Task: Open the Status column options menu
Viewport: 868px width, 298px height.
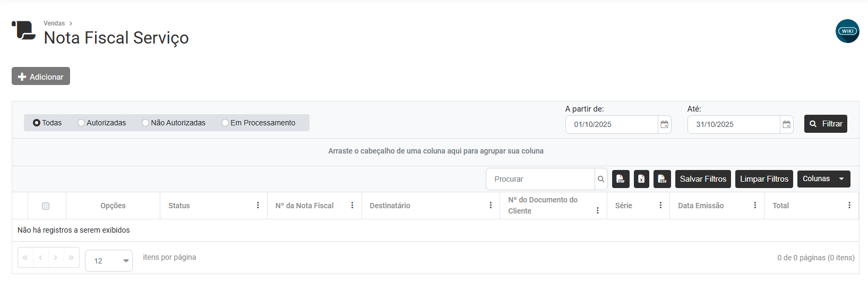Action: 258,206
